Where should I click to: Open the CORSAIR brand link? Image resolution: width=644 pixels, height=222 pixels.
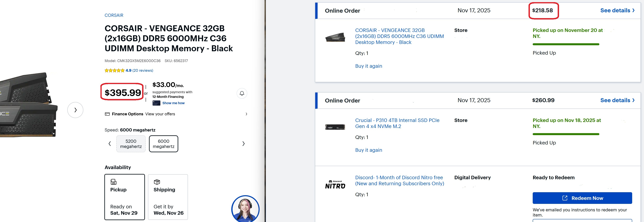114,15
